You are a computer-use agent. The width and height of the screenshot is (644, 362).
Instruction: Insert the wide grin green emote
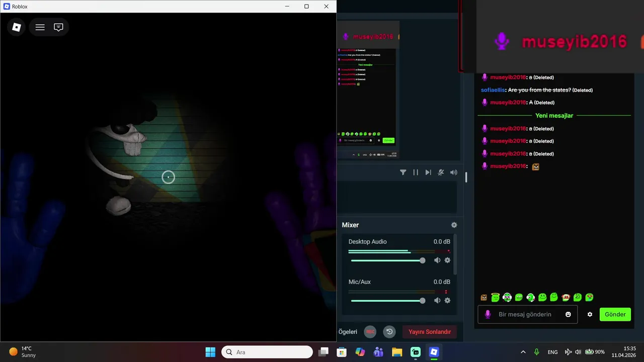pos(519,298)
